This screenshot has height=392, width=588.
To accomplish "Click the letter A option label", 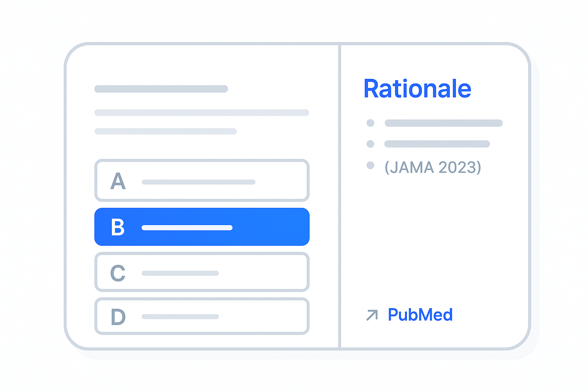I will (x=118, y=181).
